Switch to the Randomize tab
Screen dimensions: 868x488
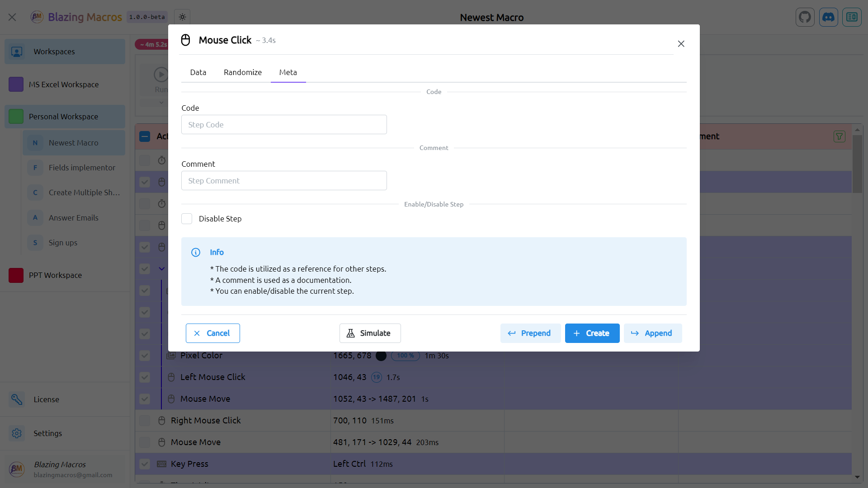(242, 72)
